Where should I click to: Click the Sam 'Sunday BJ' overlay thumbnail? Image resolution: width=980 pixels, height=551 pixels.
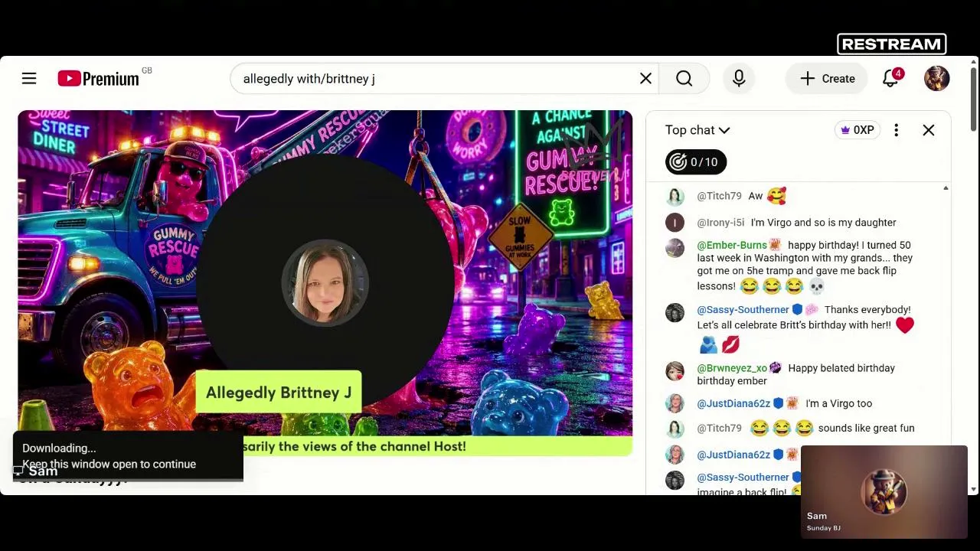(884, 492)
